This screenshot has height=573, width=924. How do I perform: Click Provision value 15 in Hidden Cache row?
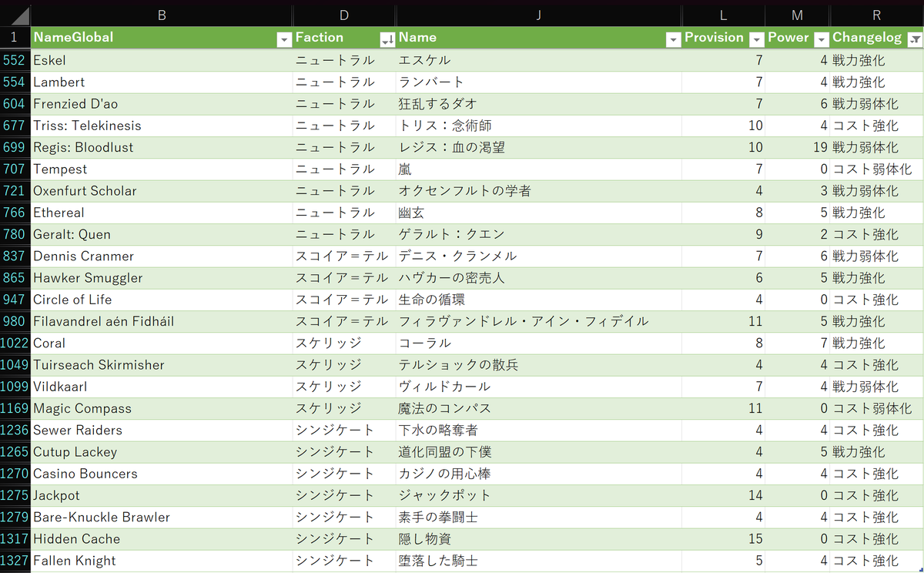pos(724,538)
